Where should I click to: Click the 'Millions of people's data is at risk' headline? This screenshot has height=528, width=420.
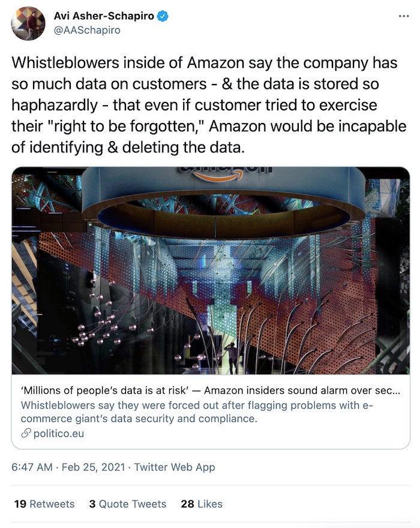coord(211,390)
